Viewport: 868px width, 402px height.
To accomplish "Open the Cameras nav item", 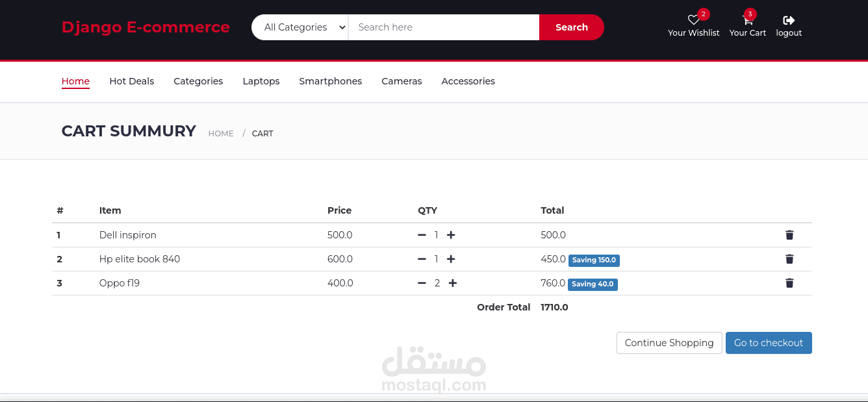I will click(402, 81).
